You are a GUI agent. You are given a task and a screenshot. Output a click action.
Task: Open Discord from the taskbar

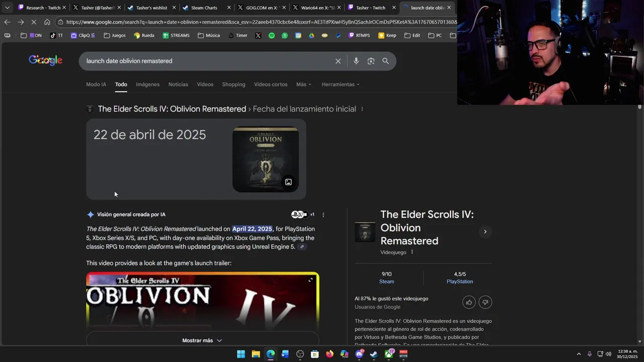(359, 354)
